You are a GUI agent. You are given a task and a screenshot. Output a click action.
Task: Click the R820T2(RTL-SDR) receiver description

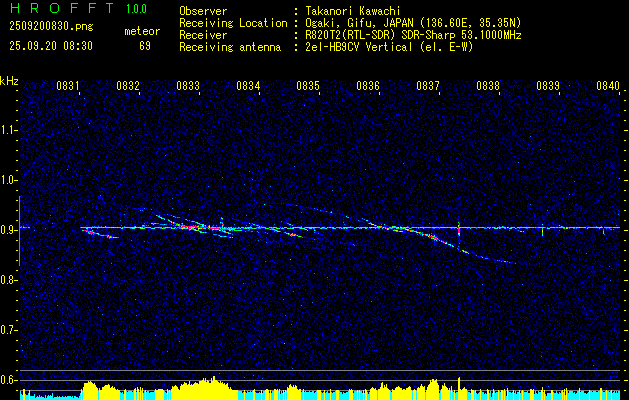click(412, 35)
